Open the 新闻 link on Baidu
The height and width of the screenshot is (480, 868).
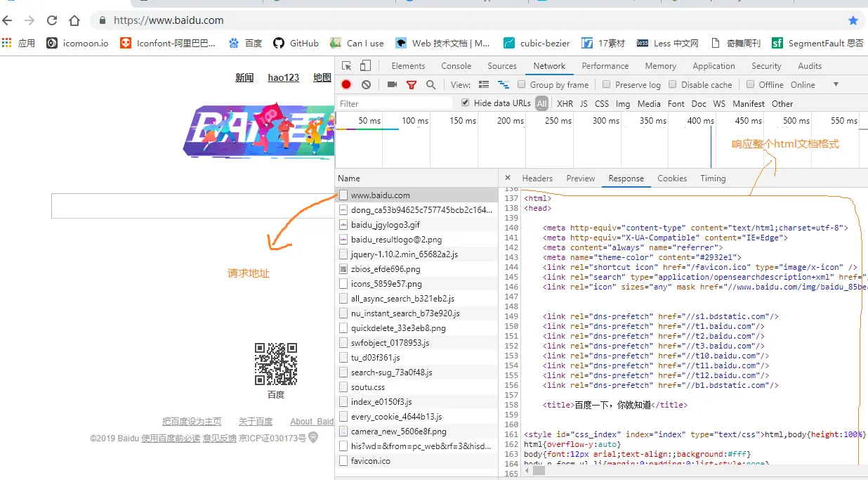click(244, 77)
